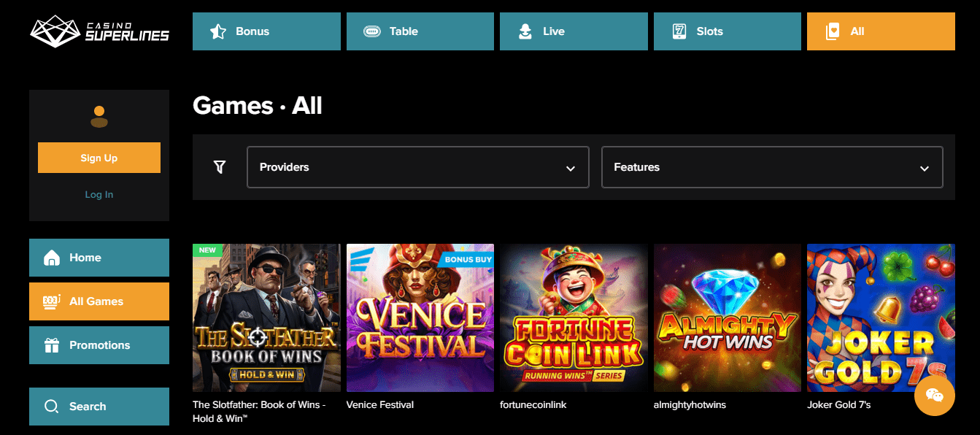This screenshot has height=435, width=980.
Task: Launch the Almighty Hot Wins game
Action: 727,317
